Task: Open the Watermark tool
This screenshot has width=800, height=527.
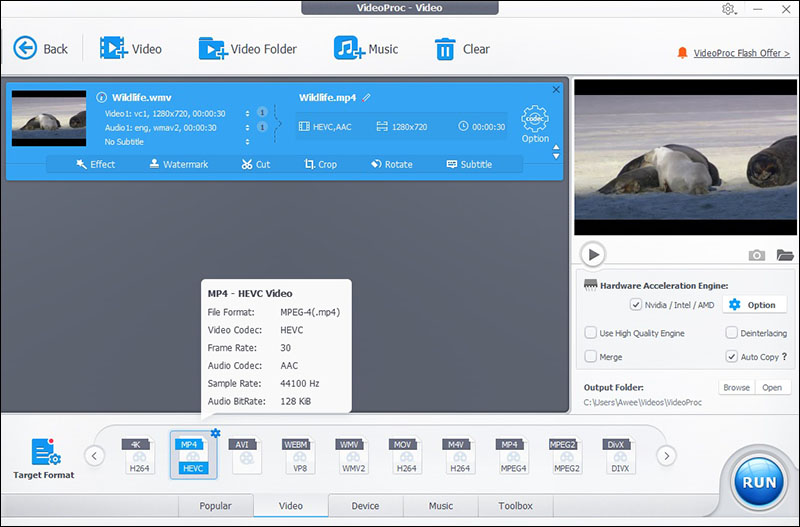Action: tap(178, 164)
